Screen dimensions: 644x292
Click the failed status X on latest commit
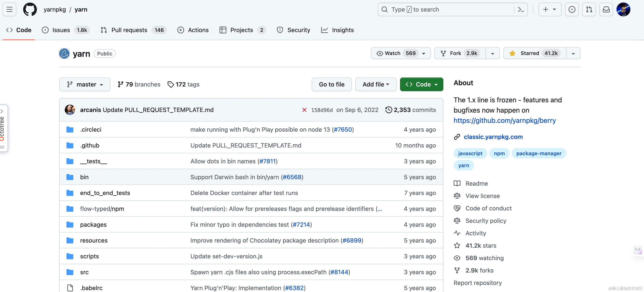[x=304, y=110]
